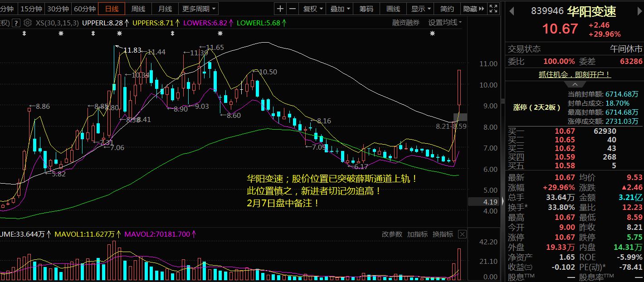Click the 买五 bid row

pos(574,165)
